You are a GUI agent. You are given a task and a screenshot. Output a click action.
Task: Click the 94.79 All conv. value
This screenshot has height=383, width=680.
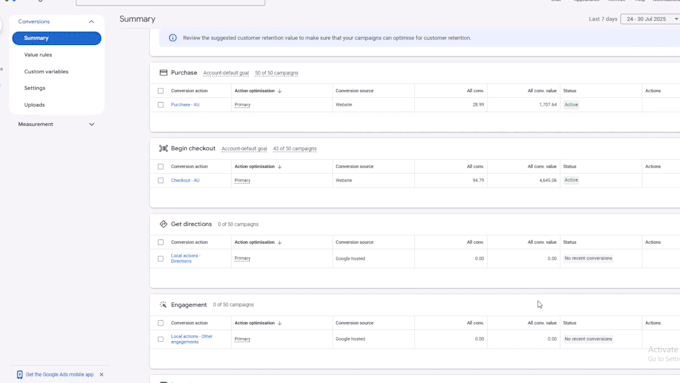coord(478,180)
